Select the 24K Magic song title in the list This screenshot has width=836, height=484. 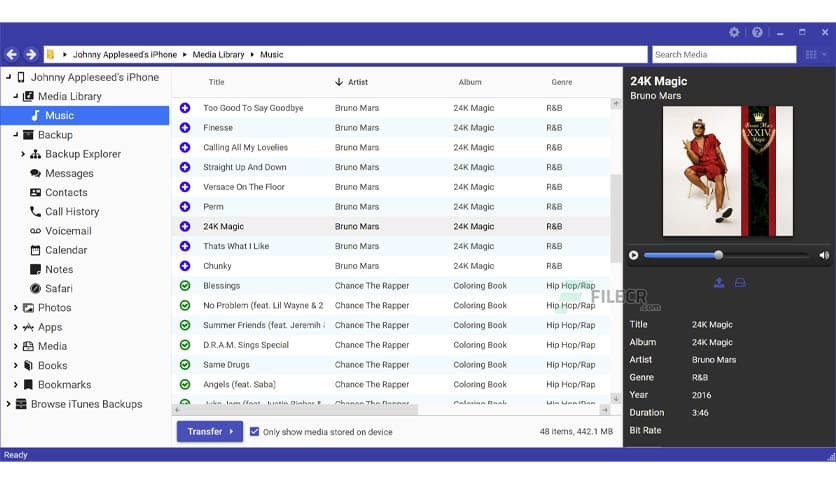[223, 226]
